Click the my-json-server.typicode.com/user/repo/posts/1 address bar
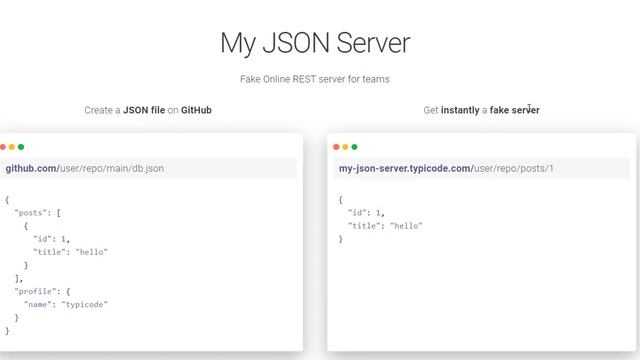 [x=482, y=168]
